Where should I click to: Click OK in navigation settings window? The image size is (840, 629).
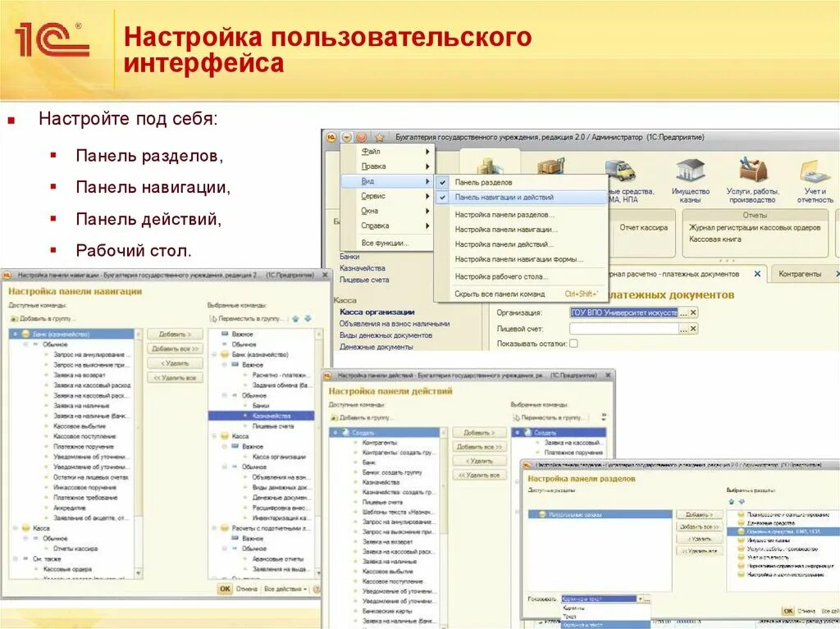225,589
